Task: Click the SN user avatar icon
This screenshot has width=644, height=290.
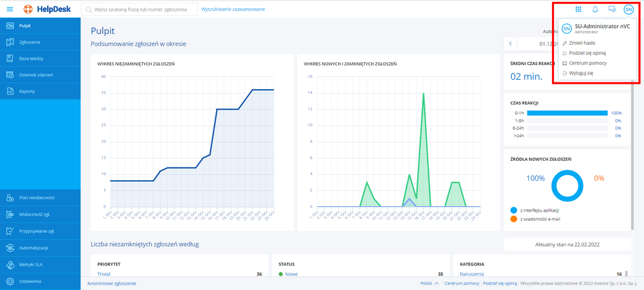Action: coord(628,9)
